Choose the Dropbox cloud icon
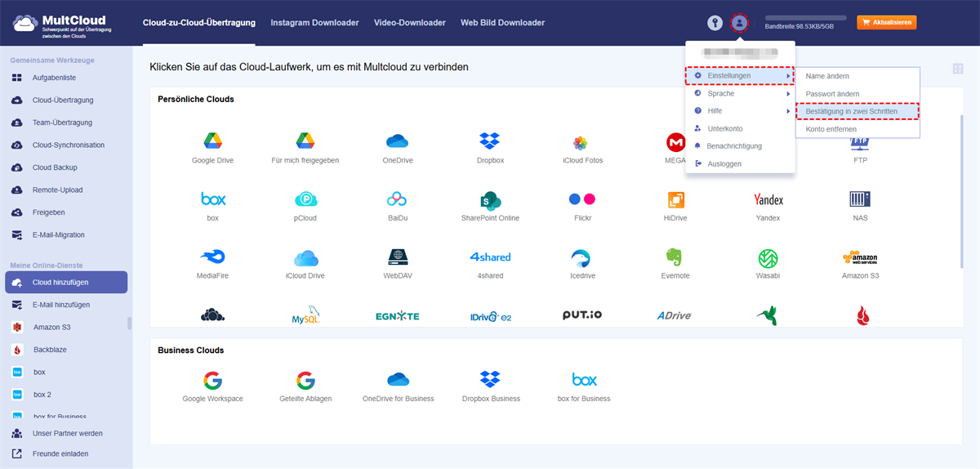 [490, 141]
